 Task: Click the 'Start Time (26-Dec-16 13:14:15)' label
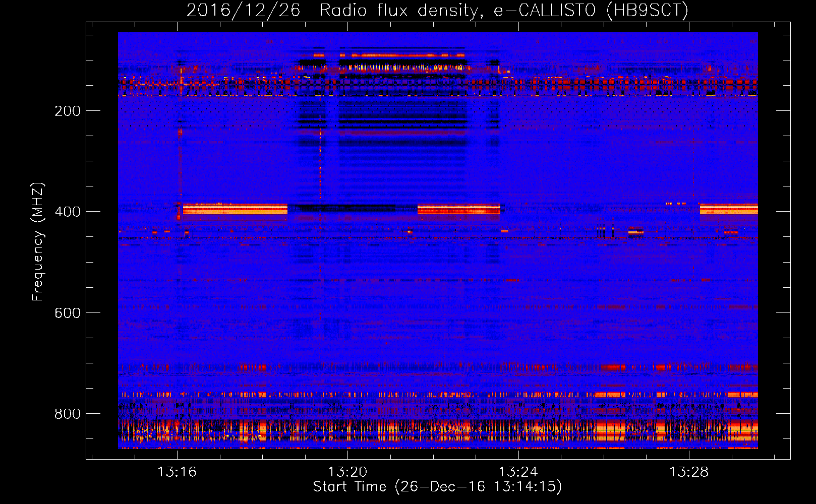pos(437,487)
